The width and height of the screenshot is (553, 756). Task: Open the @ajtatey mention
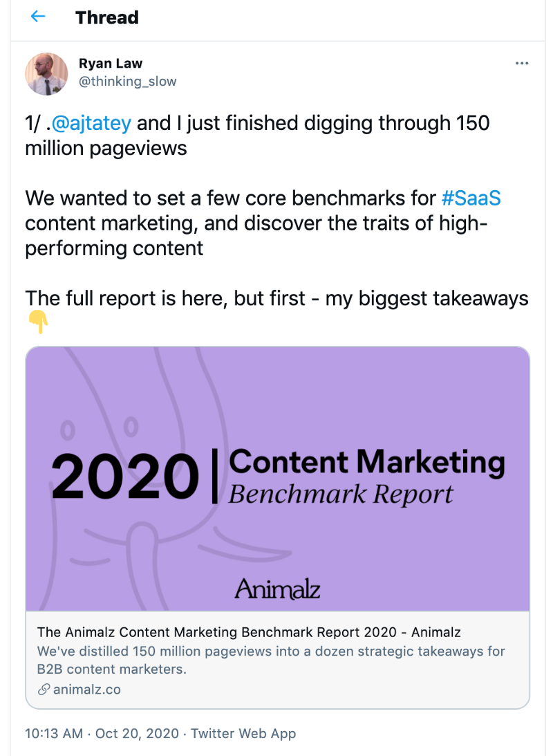[91, 123]
